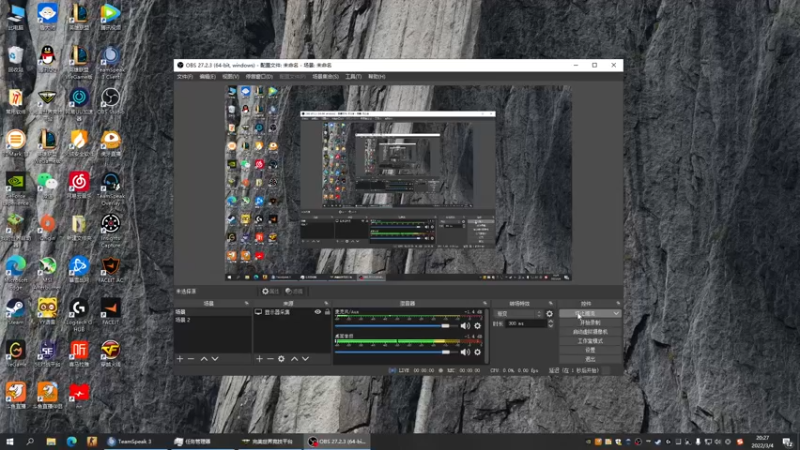Open settings gear for desktop audio
The width and height of the screenshot is (800, 450).
point(476,352)
